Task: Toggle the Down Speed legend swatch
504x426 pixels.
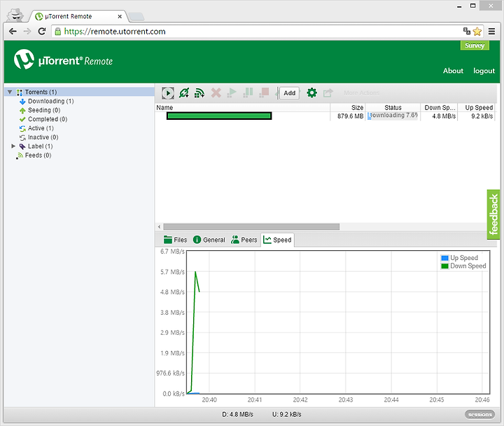Action: pos(445,266)
